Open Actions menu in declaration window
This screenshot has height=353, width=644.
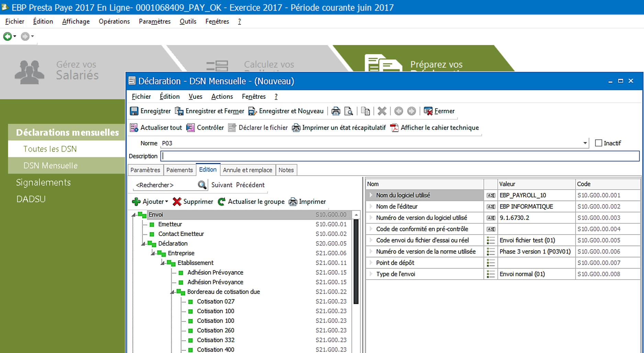(x=222, y=96)
